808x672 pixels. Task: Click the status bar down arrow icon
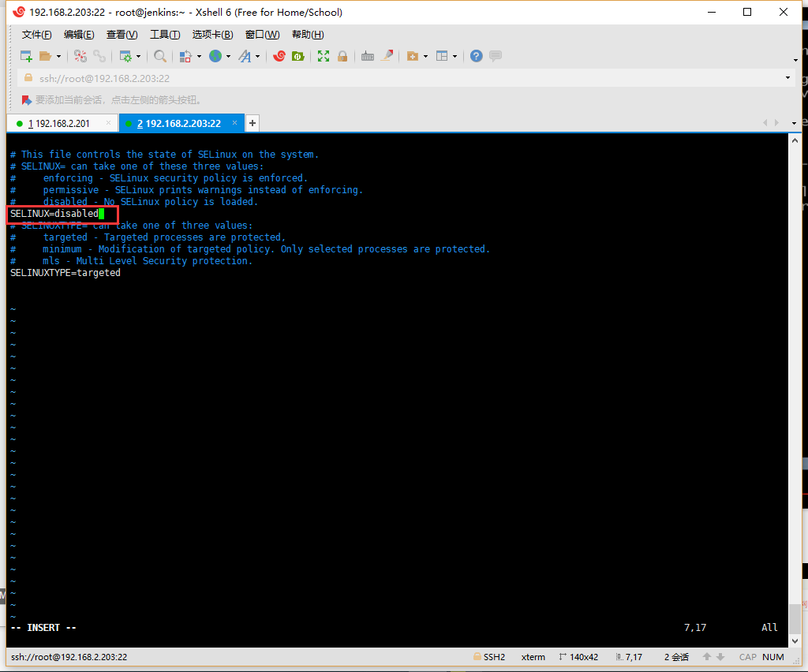click(720, 656)
